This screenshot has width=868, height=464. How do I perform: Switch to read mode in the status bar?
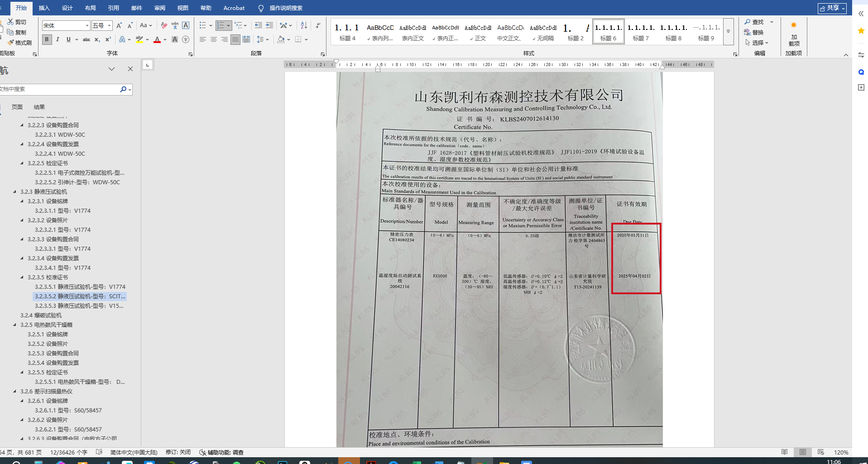[x=785, y=452]
